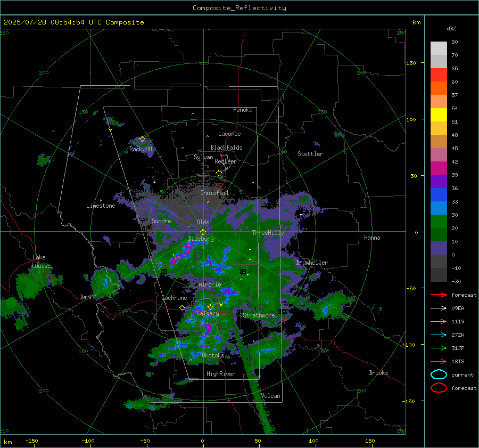Click the red forecast arrow in legend
479x448 pixels.
click(439, 295)
